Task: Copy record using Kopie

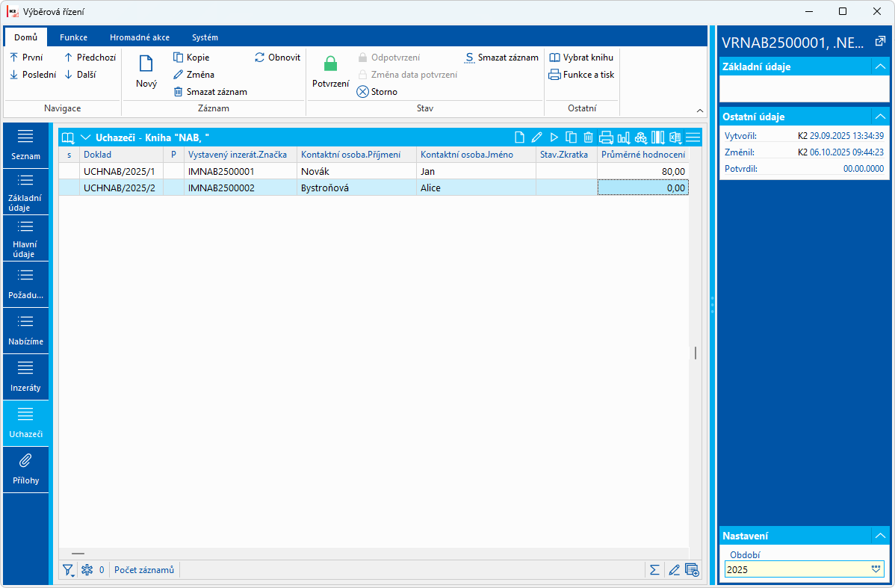Action: coord(191,57)
